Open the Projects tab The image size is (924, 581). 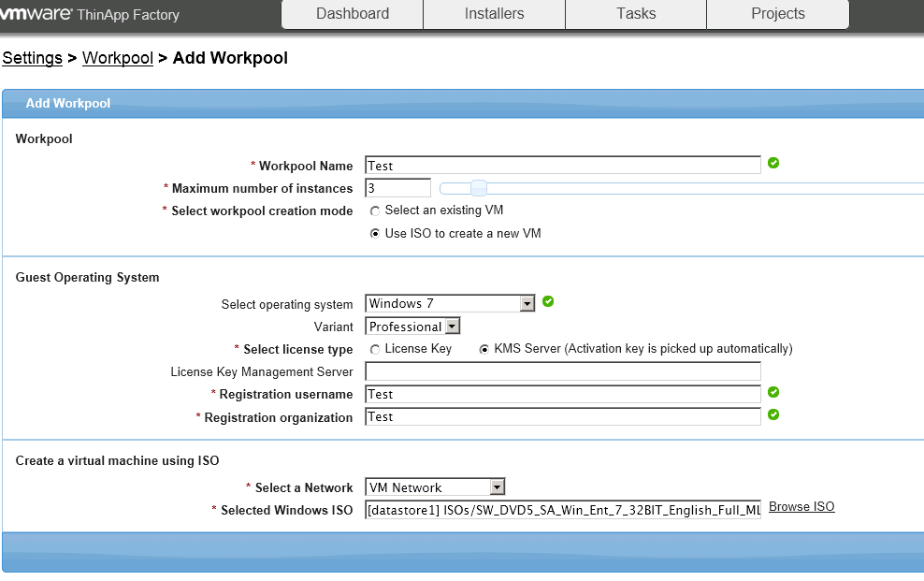tap(778, 14)
